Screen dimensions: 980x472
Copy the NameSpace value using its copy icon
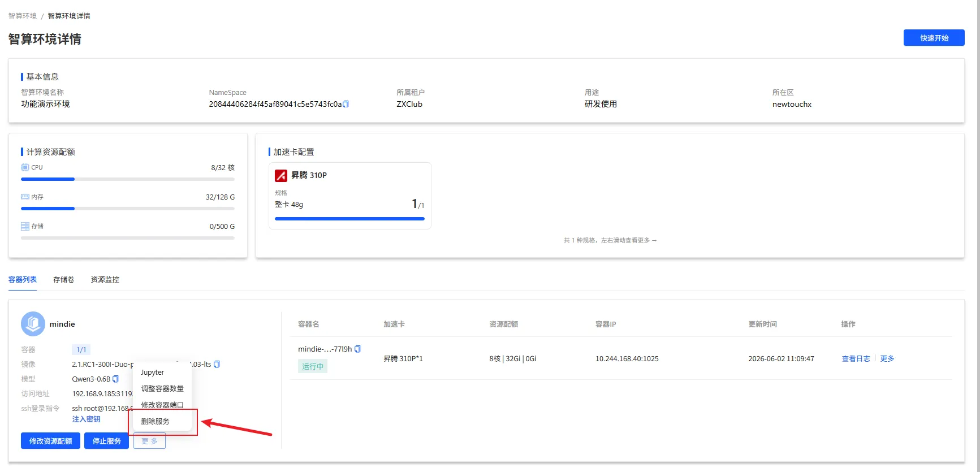pyautogui.click(x=346, y=104)
